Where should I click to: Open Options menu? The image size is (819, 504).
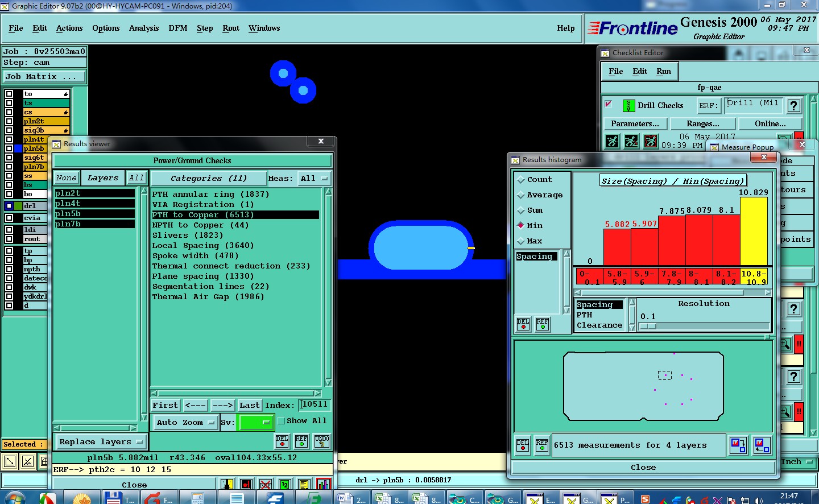[106, 28]
